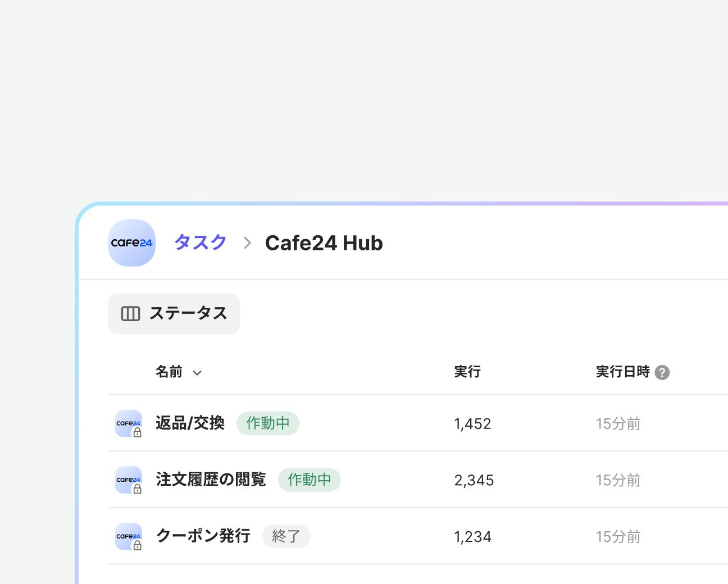Open the タスク breadcrumb menu item
This screenshot has height=584, width=728.
coord(200,242)
